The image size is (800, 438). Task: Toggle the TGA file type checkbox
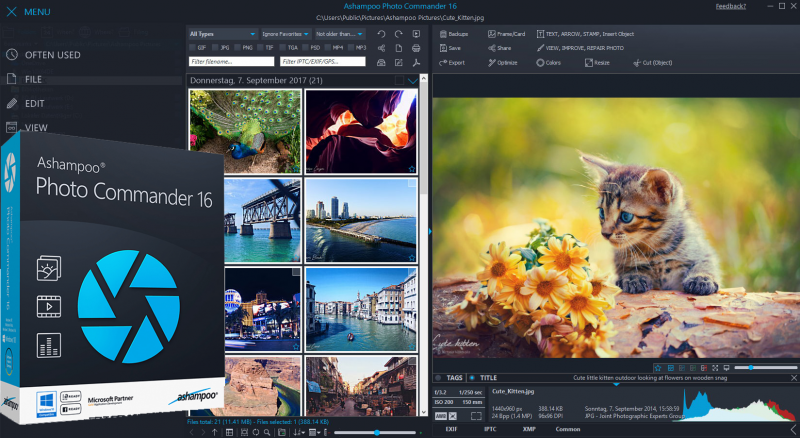[x=283, y=47]
